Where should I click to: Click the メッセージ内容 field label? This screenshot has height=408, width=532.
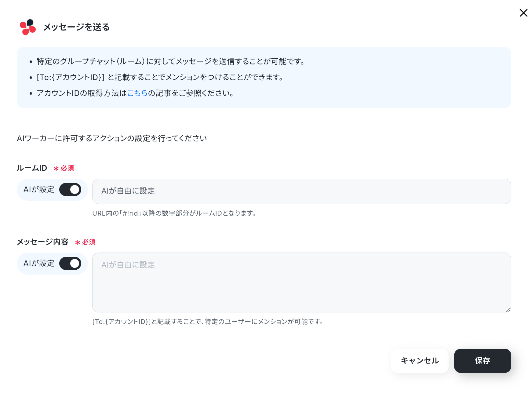pos(42,242)
